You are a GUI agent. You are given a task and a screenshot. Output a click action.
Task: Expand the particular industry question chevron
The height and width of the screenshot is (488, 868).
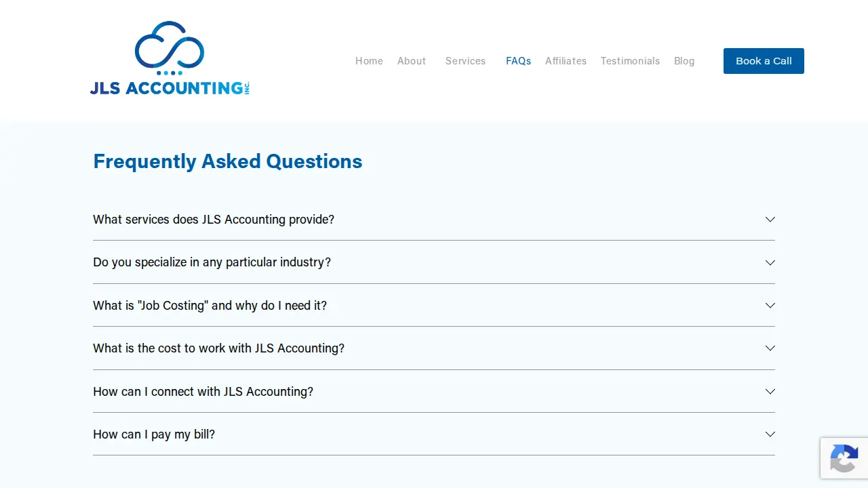coord(770,262)
